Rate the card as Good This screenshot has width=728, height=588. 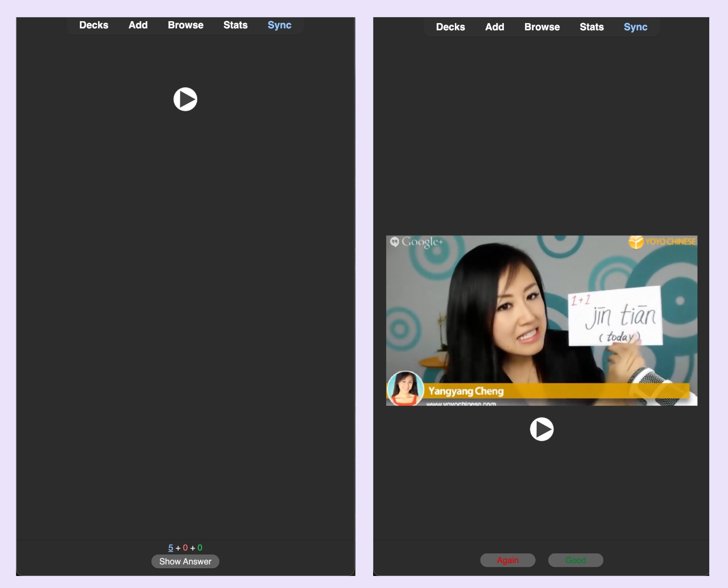576,560
